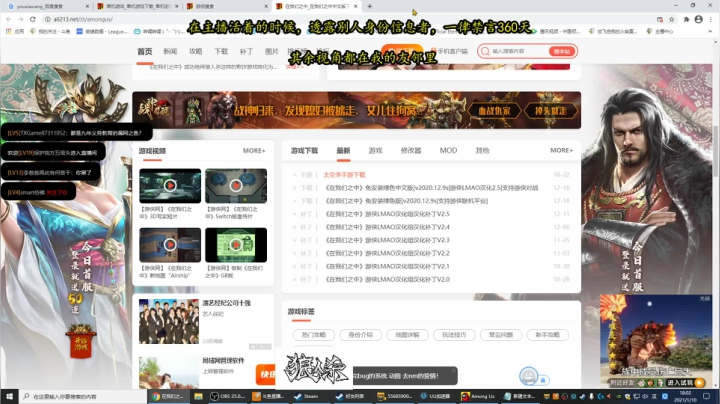This screenshot has height=404, width=720.
Task: Open the 汉化补丁V2.4 entry
Action: [387, 227]
